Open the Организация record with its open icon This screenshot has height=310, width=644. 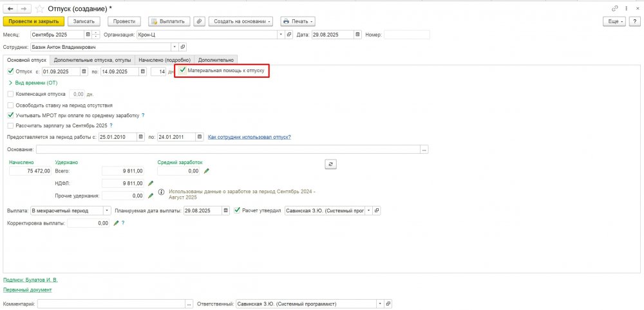(289, 35)
